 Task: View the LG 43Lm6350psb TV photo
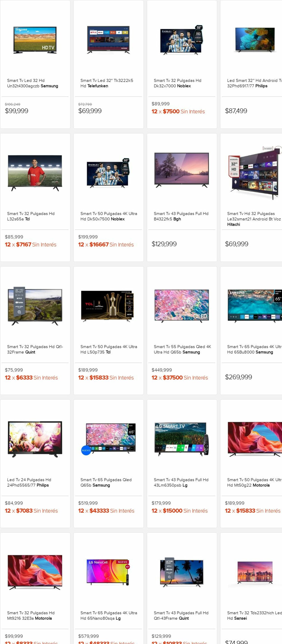182,439
